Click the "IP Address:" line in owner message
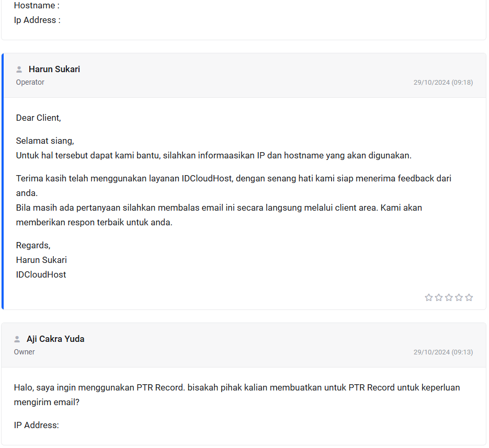Image resolution: width=489 pixels, height=448 pixels. (x=37, y=426)
